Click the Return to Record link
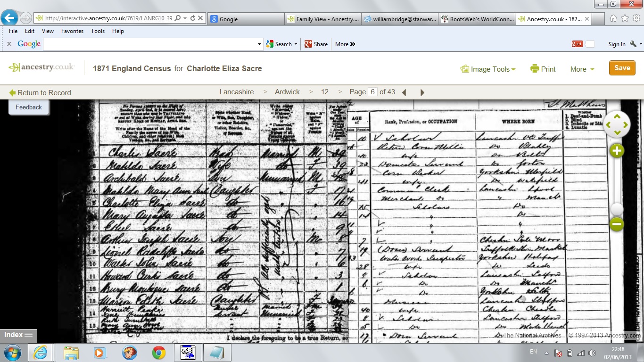Viewport: 644px width, 362px height. 40,92
